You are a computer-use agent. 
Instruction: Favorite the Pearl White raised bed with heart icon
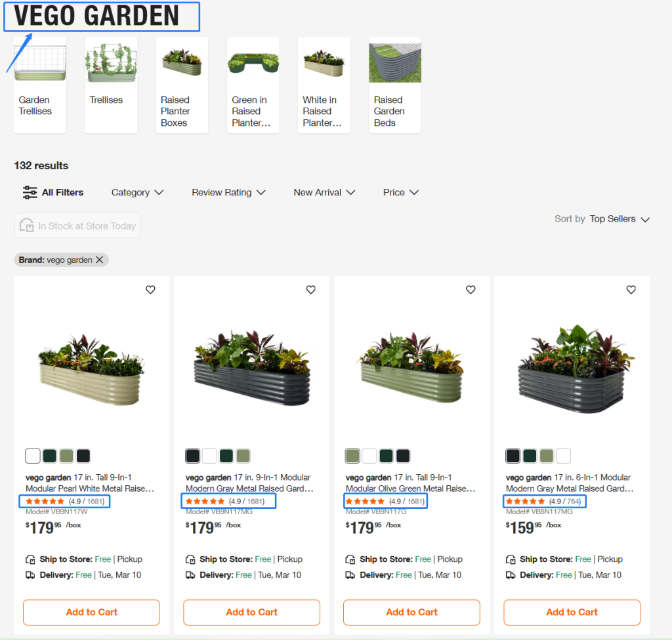coord(150,290)
